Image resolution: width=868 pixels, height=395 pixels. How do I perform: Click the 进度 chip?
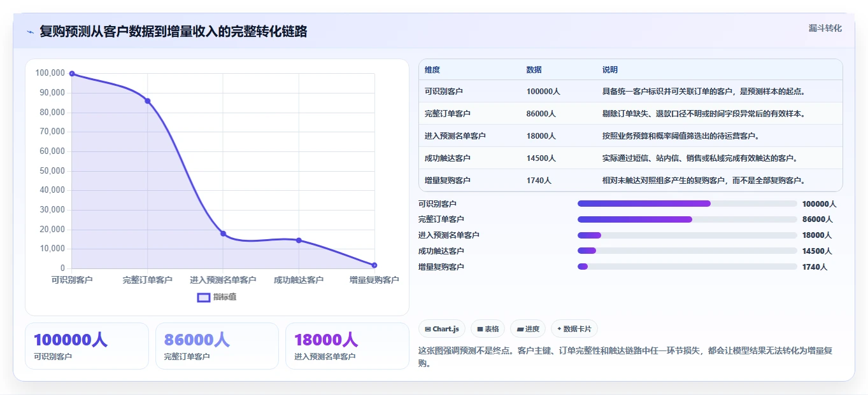pyautogui.click(x=528, y=329)
